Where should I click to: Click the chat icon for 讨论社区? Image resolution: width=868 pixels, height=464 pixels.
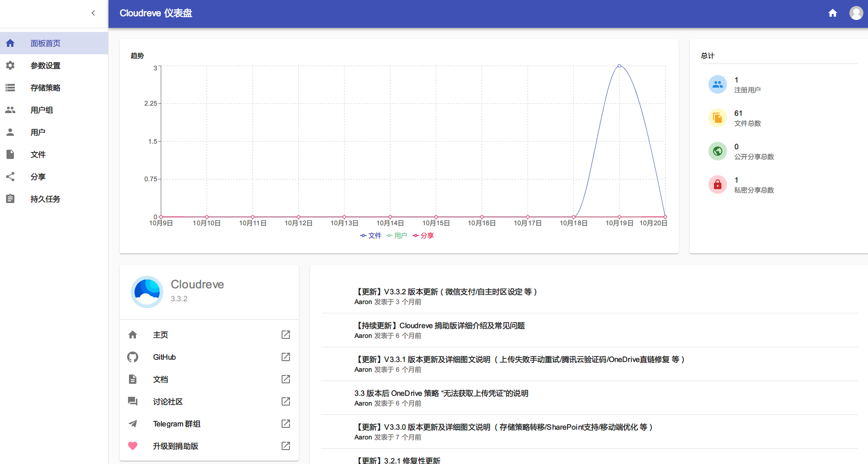point(133,401)
